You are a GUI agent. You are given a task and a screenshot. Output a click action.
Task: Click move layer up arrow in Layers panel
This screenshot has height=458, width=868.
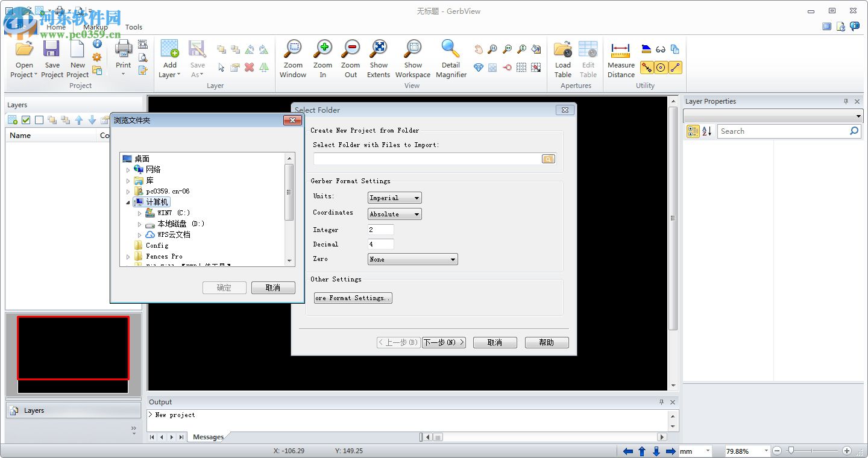pos(79,120)
